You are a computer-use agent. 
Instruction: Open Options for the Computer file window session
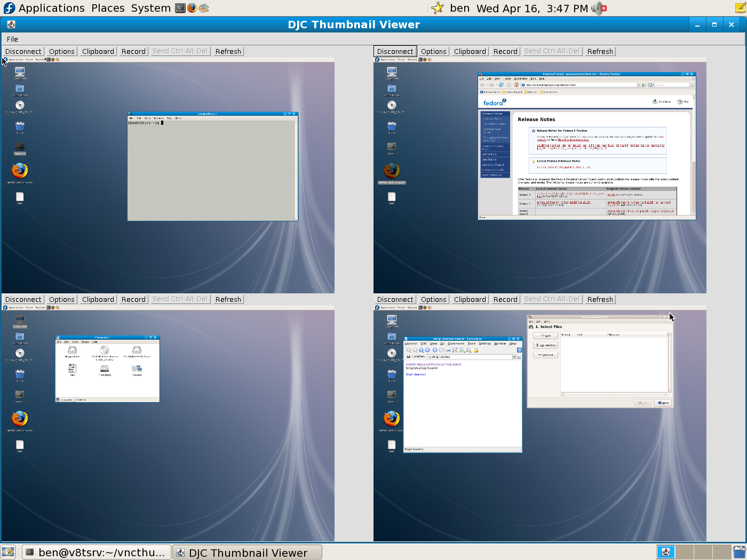coord(61,299)
